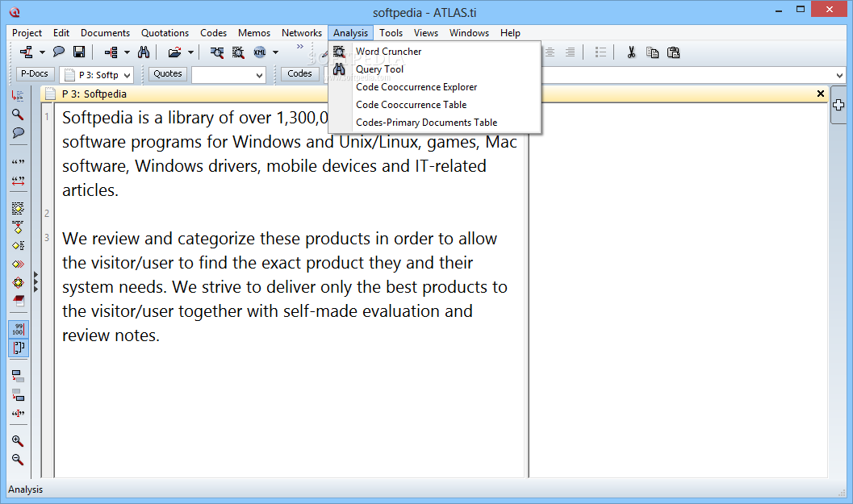Click the Quotes button
Viewport: 853px width, 504px height.
[x=168, y=74]
